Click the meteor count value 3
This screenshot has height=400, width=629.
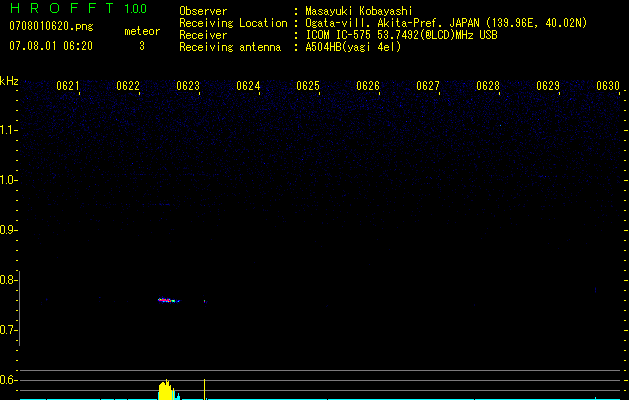(142, 46)
